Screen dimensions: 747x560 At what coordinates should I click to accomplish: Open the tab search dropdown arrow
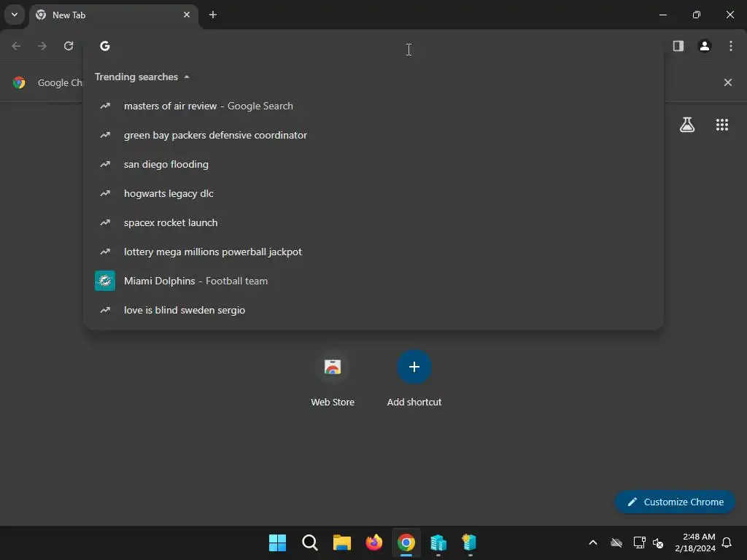(x=15, y=15)
